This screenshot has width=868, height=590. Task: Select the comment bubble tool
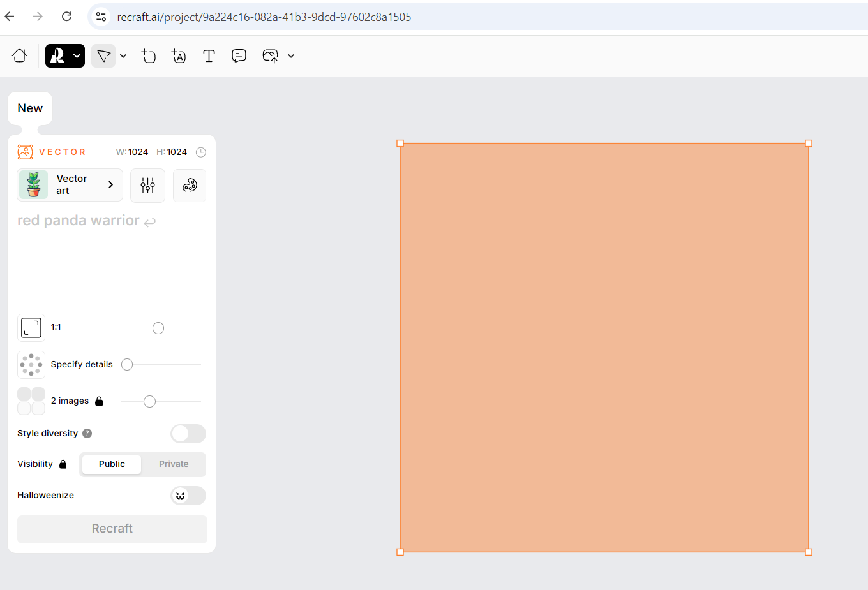pyautogui.click(x=239, y=56)
